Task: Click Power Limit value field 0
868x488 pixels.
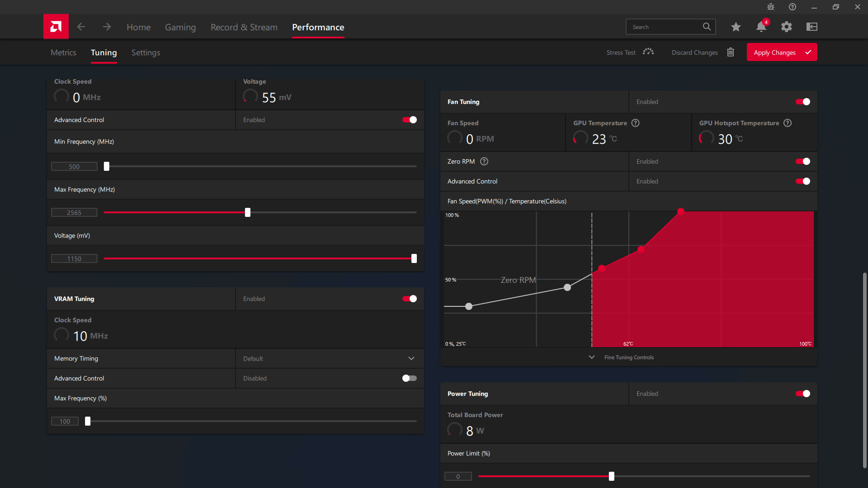Action: coord(458,476)
